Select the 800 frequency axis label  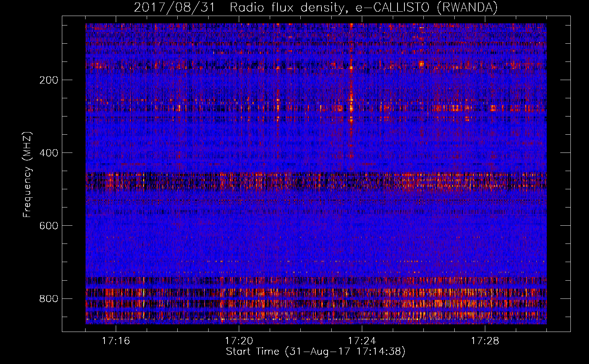(x=49, y=298)
